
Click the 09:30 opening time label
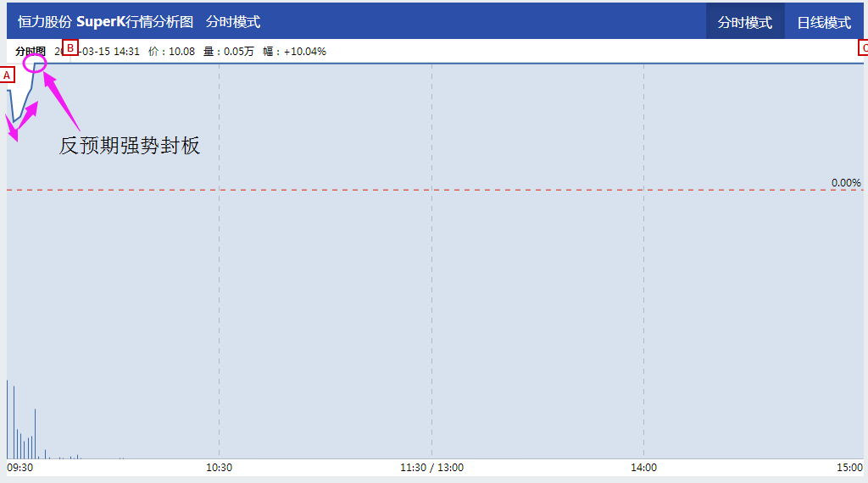click(20, 468)
